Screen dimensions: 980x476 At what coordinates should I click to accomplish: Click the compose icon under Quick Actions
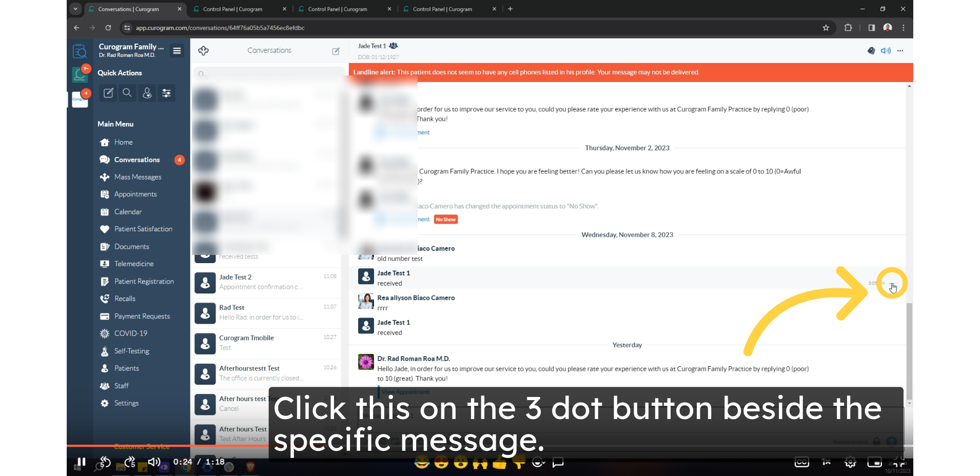(108, 93)
